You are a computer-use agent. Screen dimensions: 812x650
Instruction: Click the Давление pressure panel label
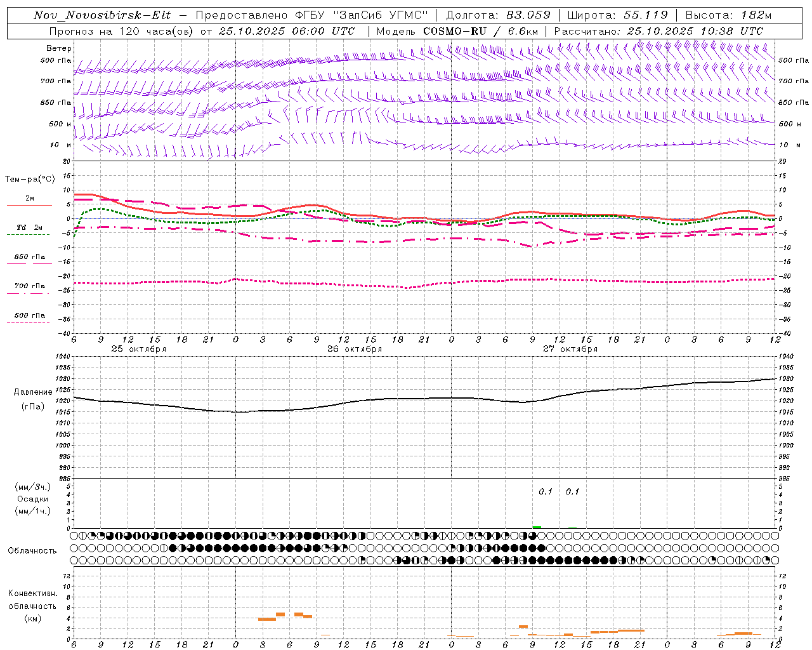(x=33, y=392)
